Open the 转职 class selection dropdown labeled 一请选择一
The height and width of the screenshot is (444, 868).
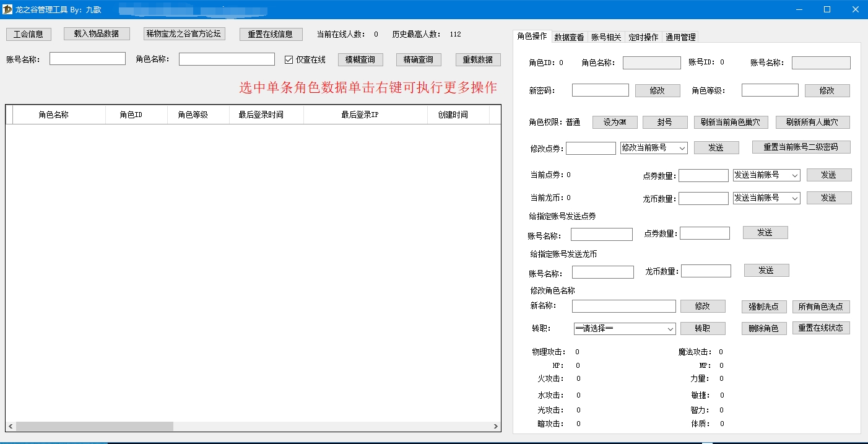coord(623,328)
